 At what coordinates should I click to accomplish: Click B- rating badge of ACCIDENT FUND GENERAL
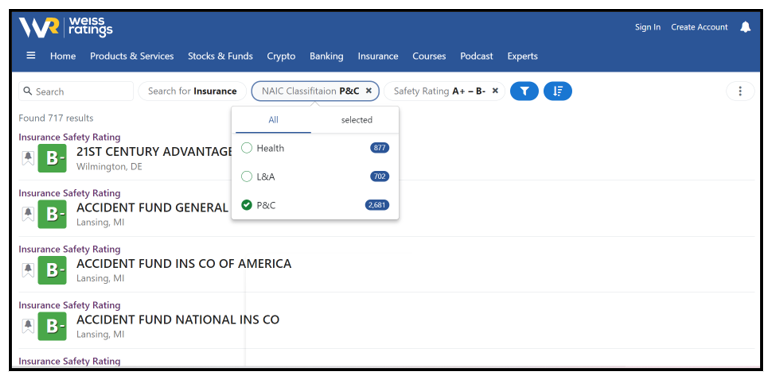pos(52,214)
